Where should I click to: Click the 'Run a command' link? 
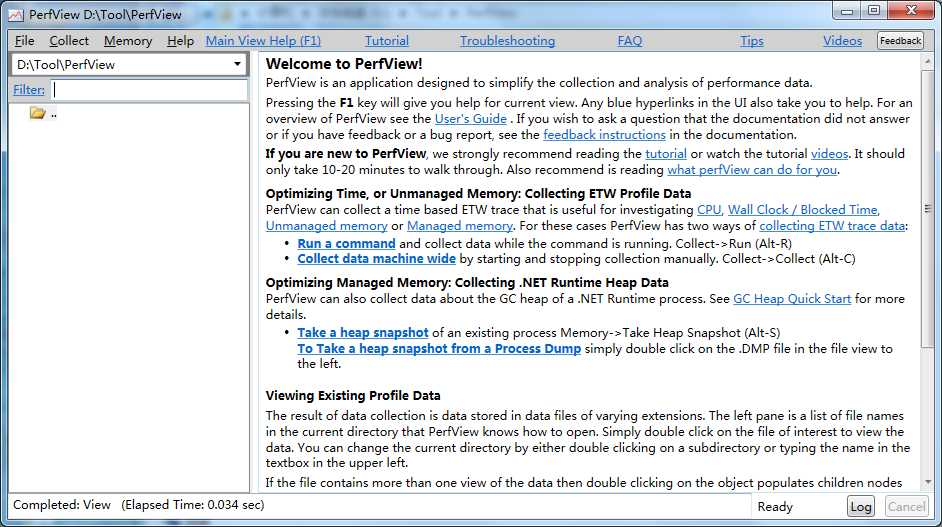coord(346,243)
